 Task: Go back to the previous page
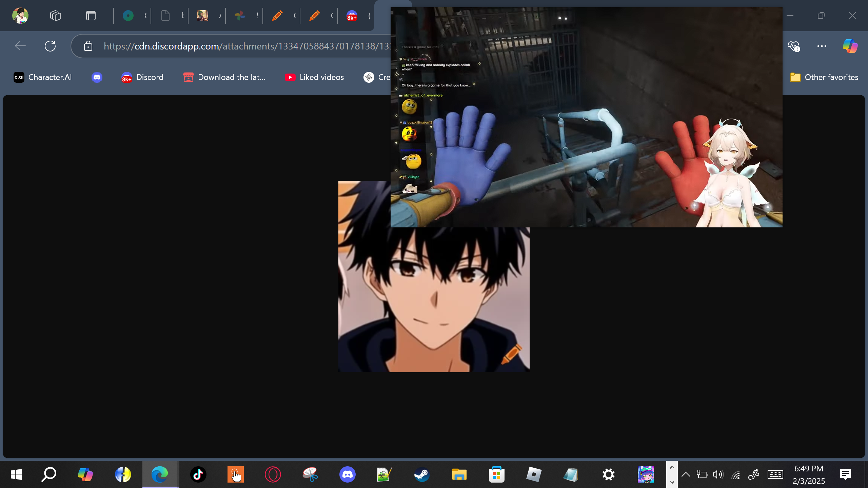[x=20, y=46]
